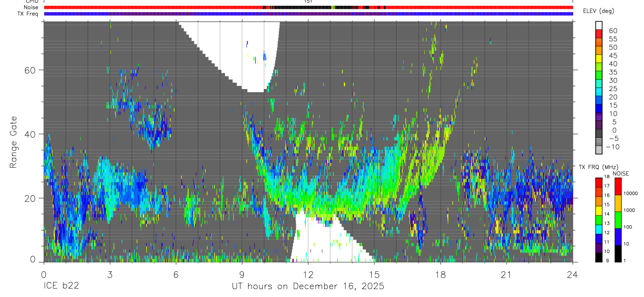
Task: Click Range Gate axis tick "20"
Action: click(30, 198)
